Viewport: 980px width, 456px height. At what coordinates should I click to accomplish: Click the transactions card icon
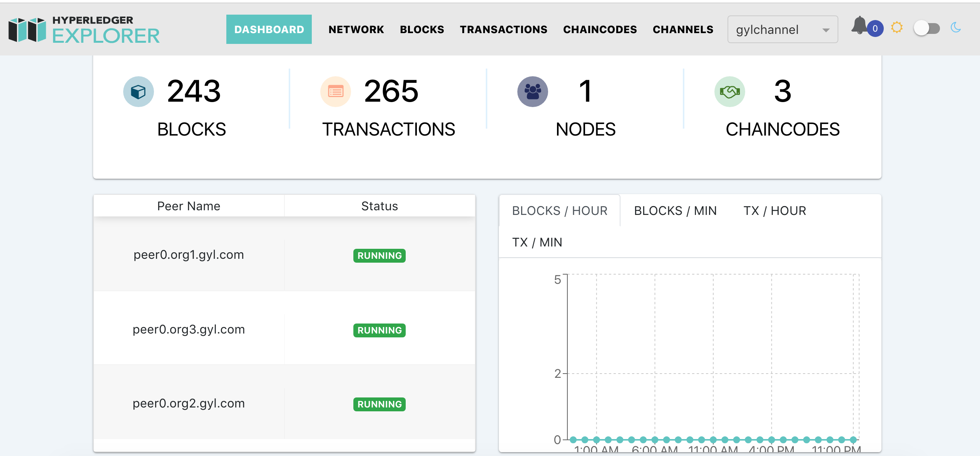(335, 92)
